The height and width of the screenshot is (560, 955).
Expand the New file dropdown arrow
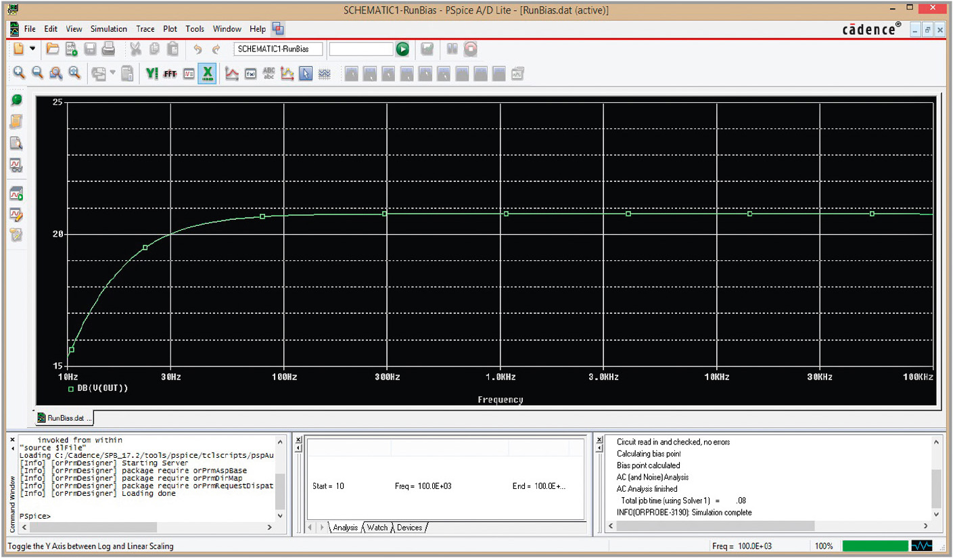pyautogui.click(x=32, y=49)
